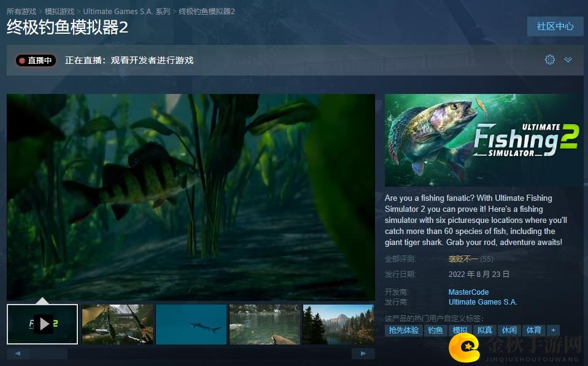Image resolution: width=588 pixels, height=366 pixels.
Task: Open Ultimate Games S.A. 系列 breadcrumb
Action: pos(126,12)
